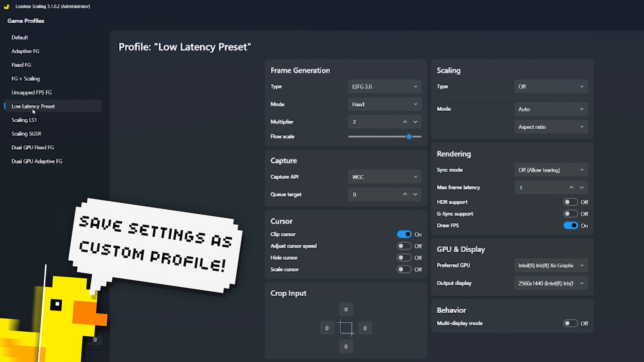Image resolution: width=644 pixels, height=362 pixels.
Task: Enable G-Sync support
Action: click(570, 214)
